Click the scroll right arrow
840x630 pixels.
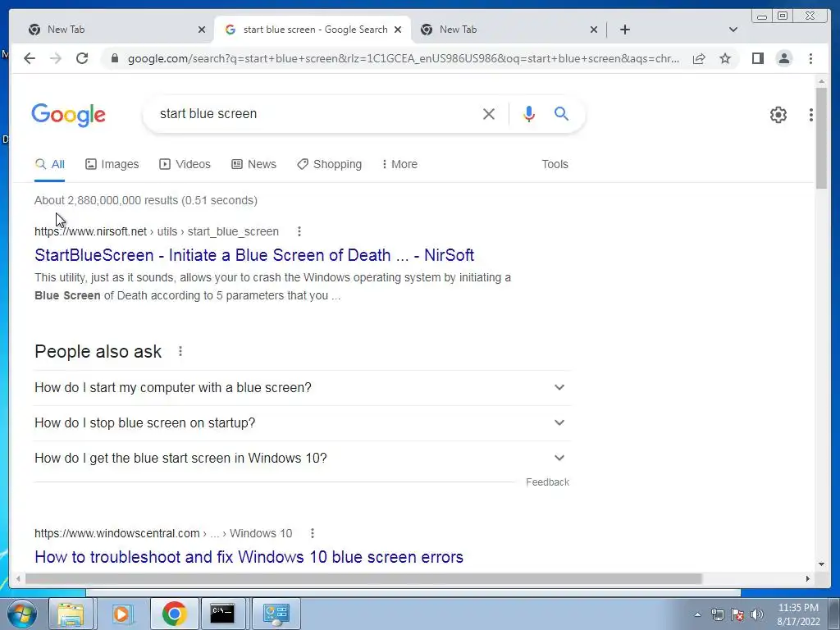808,578
